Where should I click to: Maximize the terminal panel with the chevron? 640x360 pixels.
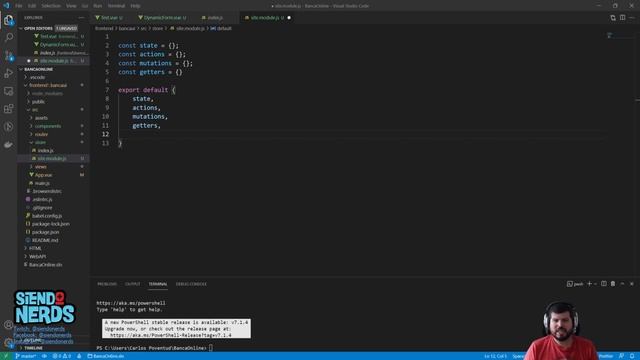click(622, 284)
